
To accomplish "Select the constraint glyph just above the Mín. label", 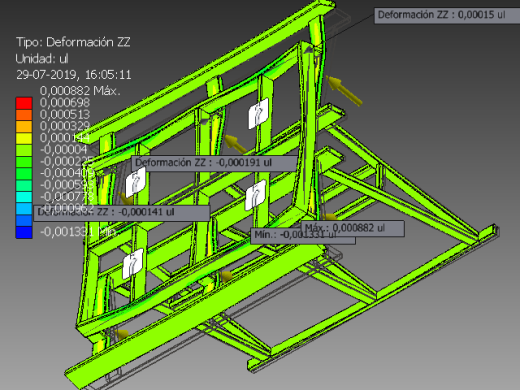I will tap(255, 195).
